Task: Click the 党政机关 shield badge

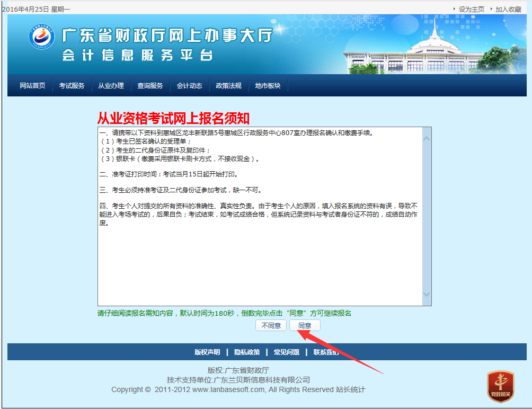Action: point(500,386)
